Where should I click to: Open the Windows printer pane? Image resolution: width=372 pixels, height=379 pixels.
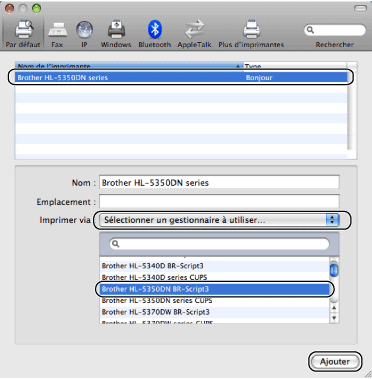tap(116, 33)
